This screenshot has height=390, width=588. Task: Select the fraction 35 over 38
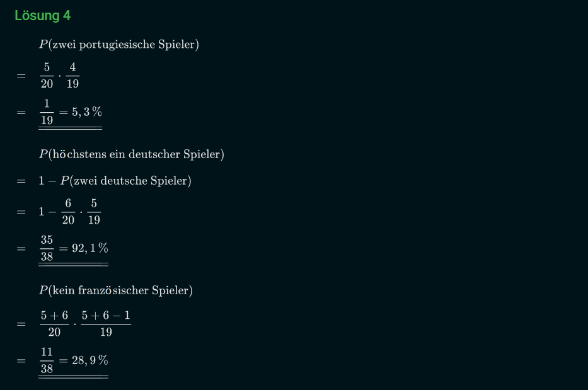point(47,248)
